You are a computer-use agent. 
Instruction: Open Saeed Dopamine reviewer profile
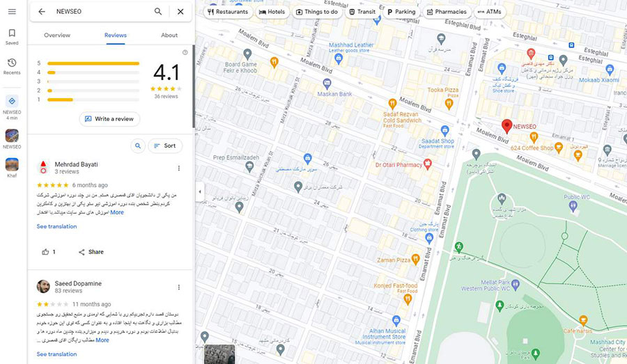point(78,283)
